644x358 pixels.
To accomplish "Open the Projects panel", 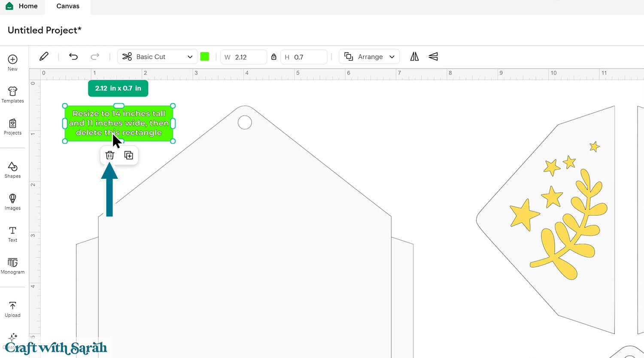I will (12, 127).
